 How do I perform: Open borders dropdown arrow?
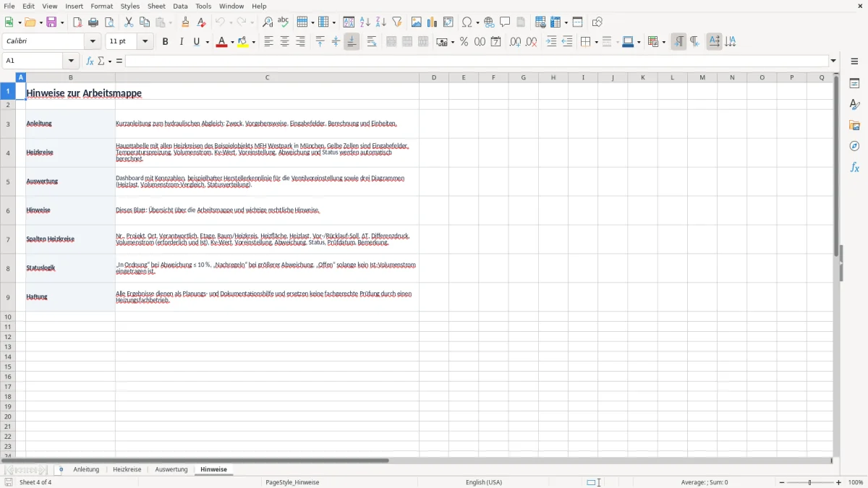(x=595, y=42)
